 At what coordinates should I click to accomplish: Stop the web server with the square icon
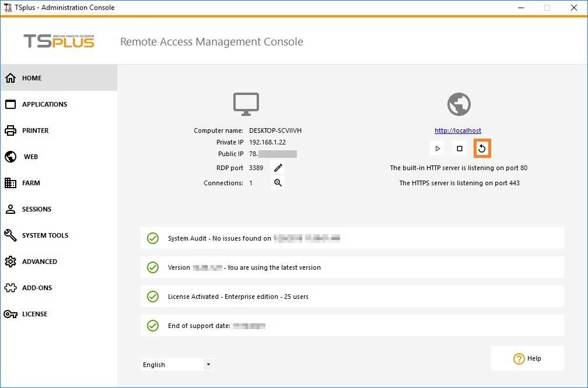[x=459, y=148]
